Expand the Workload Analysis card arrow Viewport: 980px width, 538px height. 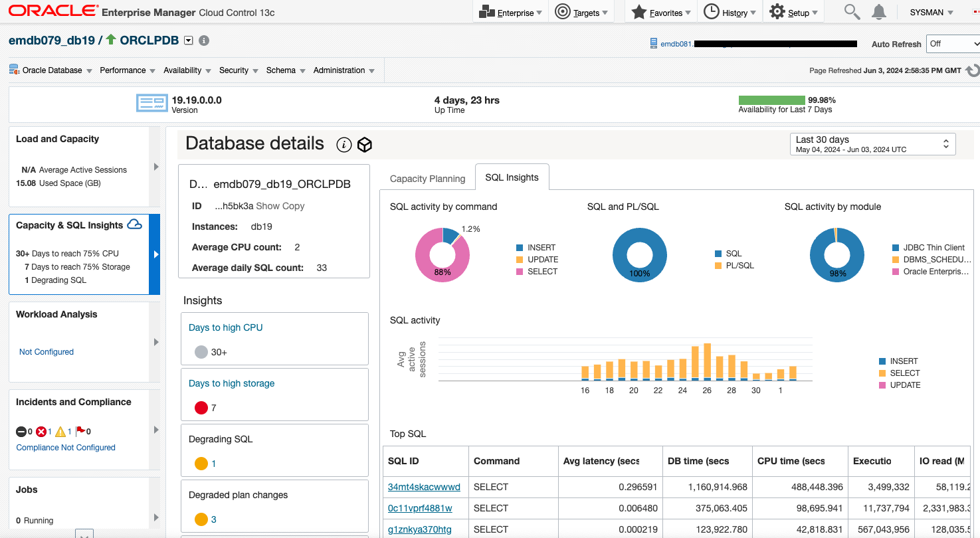[x=156, y=342]
